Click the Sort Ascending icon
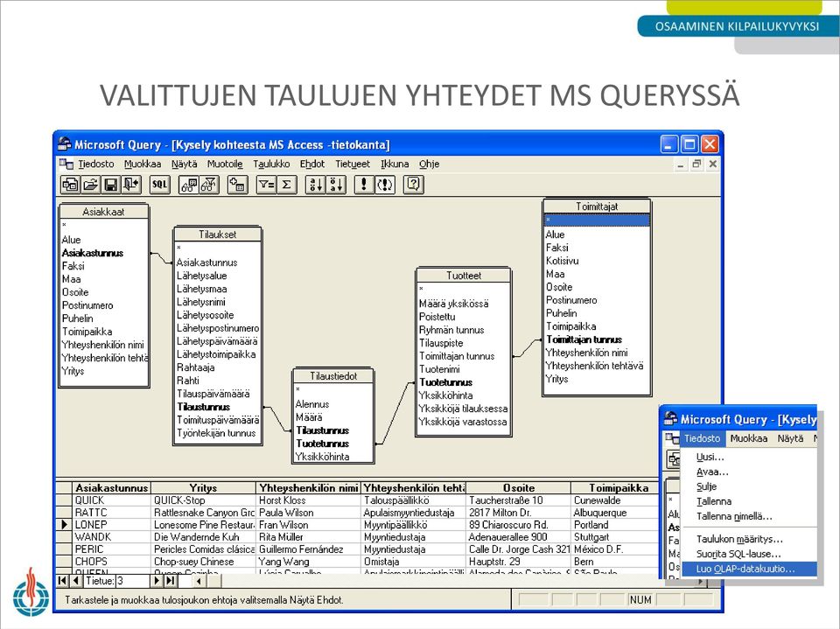This screenshot has height=629, width=840. pos(316,185)
